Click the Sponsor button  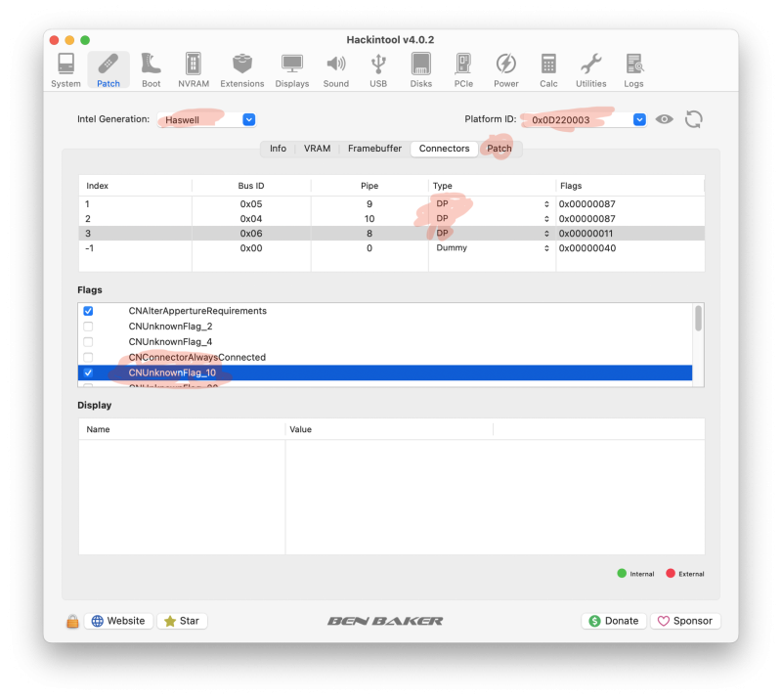(x=685, y=621)
